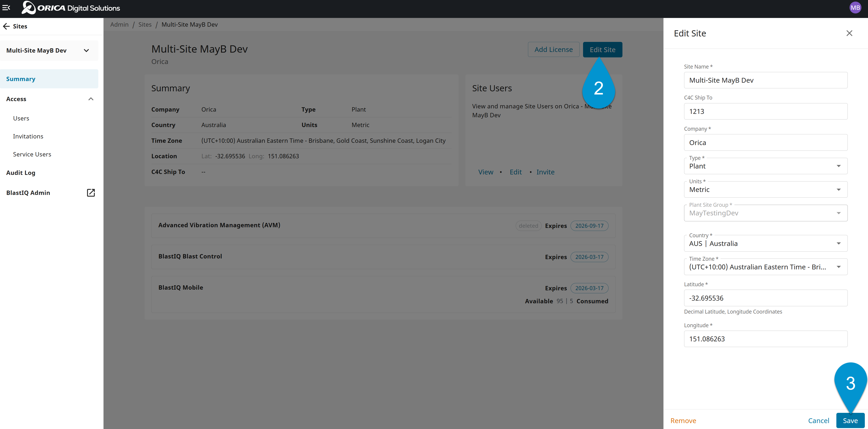
Task: Click the Invite site users link
Action: (x=545, y=172)
